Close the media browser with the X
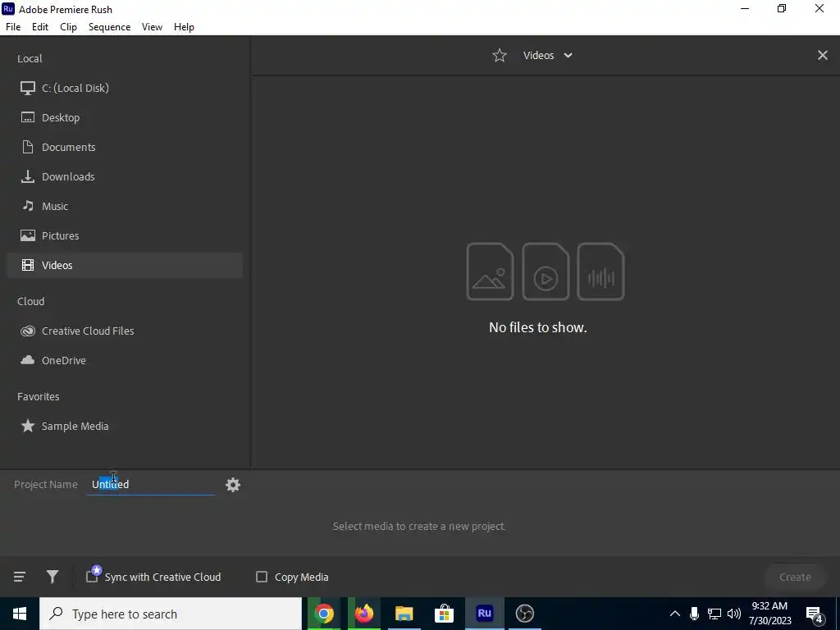 822,55
